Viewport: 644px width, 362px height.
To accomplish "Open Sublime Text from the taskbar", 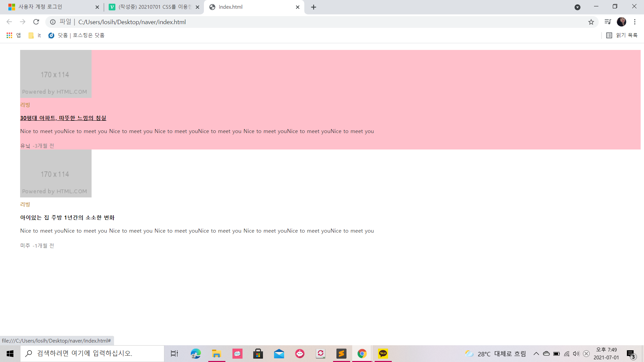I will point(341,354).
